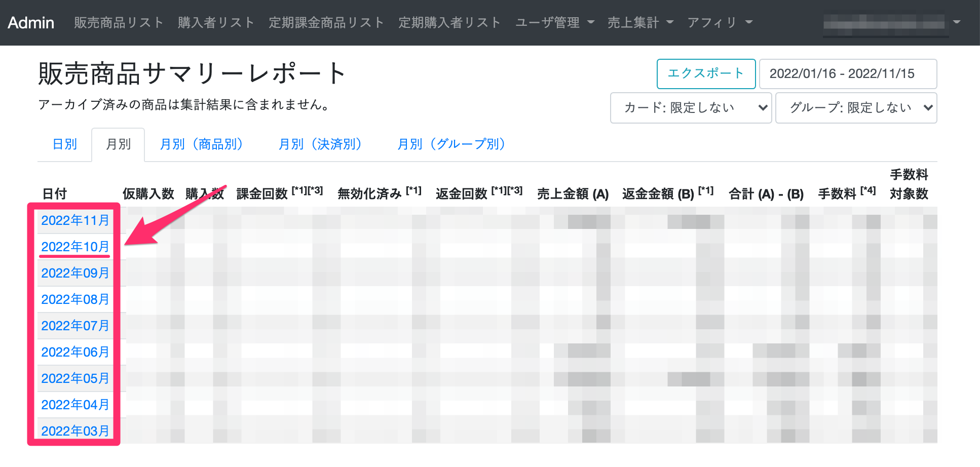Open 定期課金商品リスト from navbar
This screenshot has height=467, width=980.
326,23
